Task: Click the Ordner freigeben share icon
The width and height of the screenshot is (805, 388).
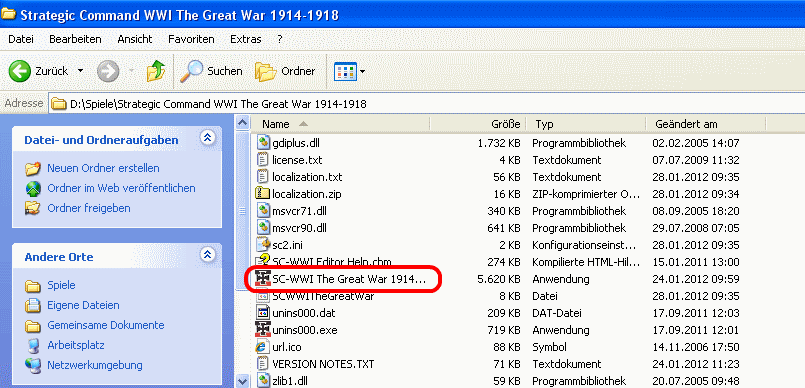Action: pos(33,208)
